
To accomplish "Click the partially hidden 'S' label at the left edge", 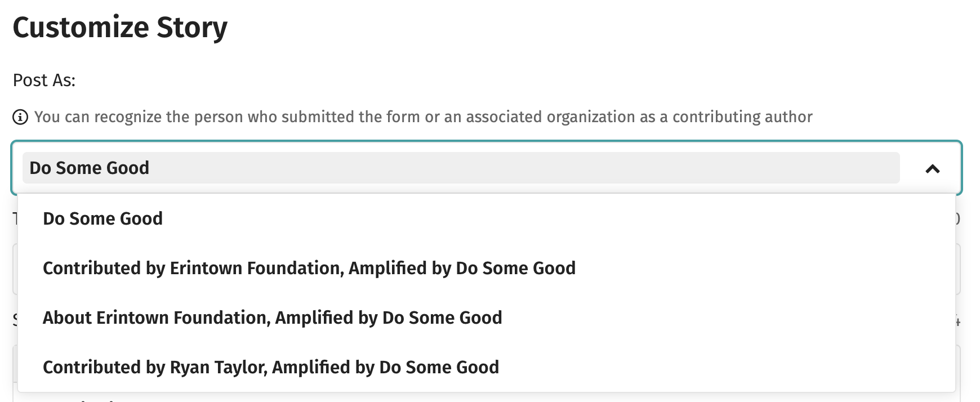I will (x=15, y=321).
